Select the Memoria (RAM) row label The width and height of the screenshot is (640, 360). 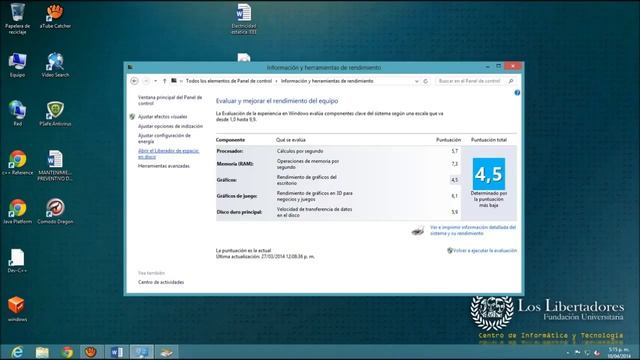click(x=235, y=164)
